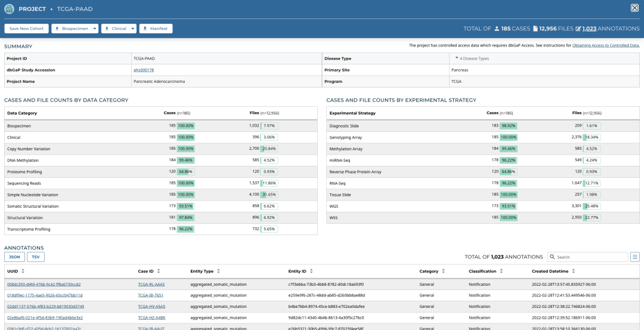This screenshot has height=330, width=644.
Task: Select the WXS strategy row
Action: [482, 218]
